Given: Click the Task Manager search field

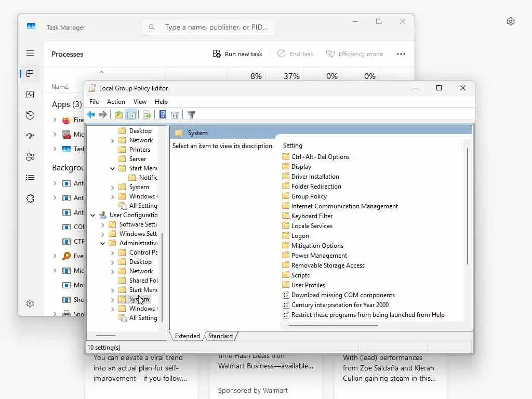Looking at the screenshot, I should coord(208,27).
